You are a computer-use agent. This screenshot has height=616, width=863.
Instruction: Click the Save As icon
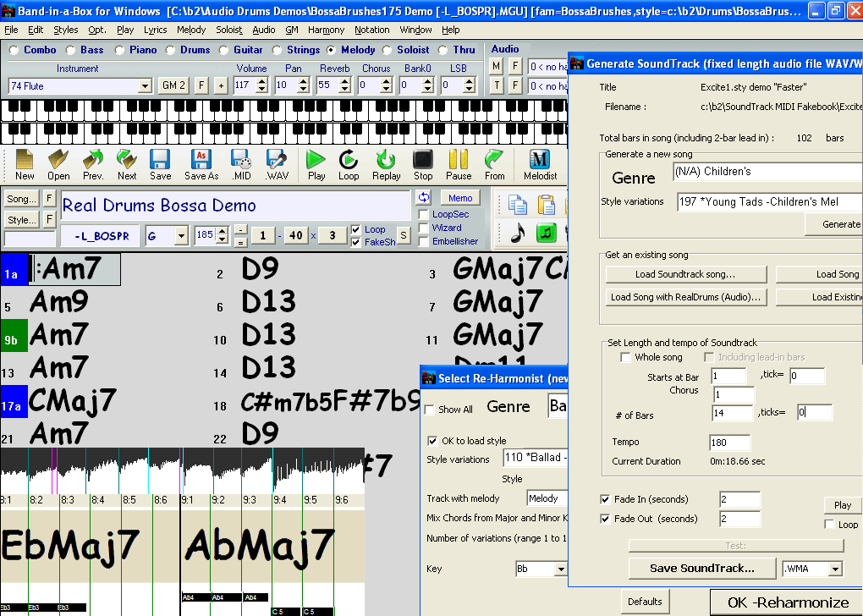pyautogui.click(x=201, y=163)
